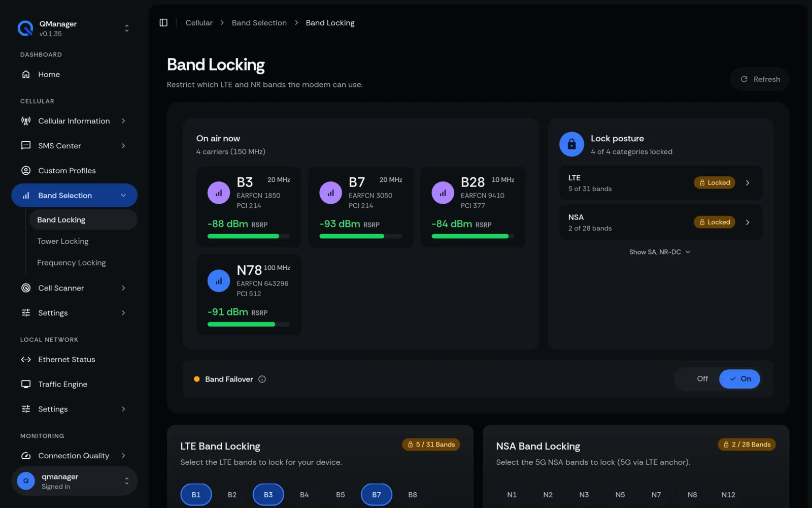The width and height of the screenshot is (812, 508).
Task: Click the Cellular Information antenna icon
Action: 26,121
